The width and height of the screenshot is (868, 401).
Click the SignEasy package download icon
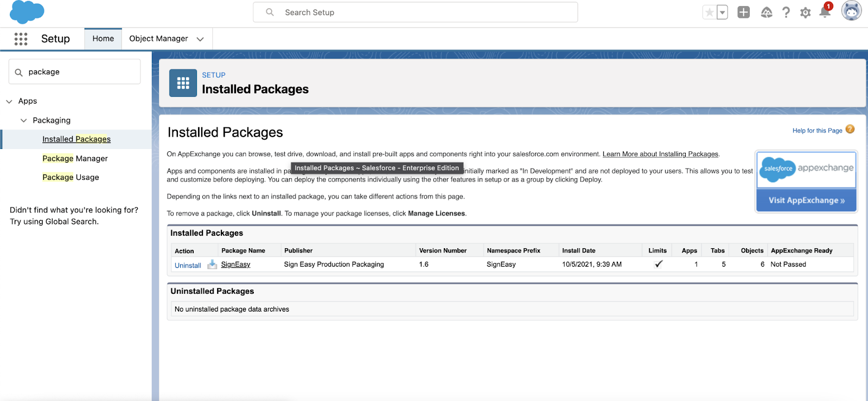(212, 264)
